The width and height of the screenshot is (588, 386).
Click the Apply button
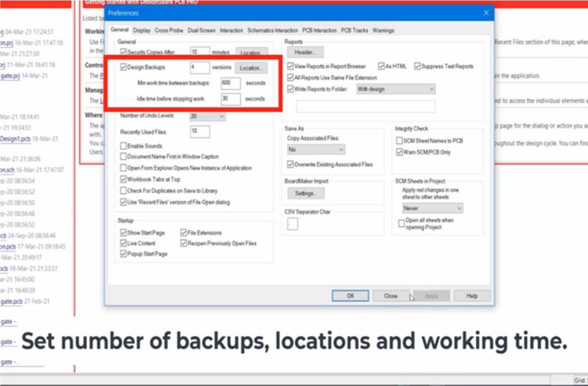(x=431, y=296)
